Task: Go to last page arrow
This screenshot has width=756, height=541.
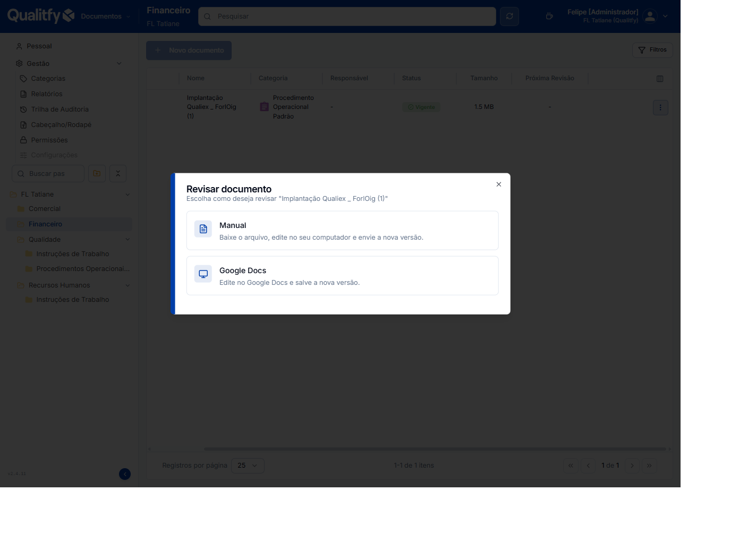Action: [649, 466]
